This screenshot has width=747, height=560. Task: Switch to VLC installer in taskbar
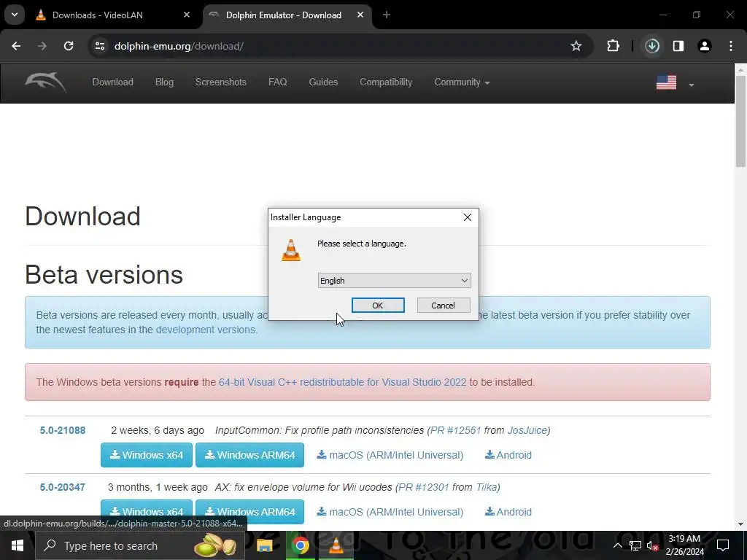pos(336,545)
